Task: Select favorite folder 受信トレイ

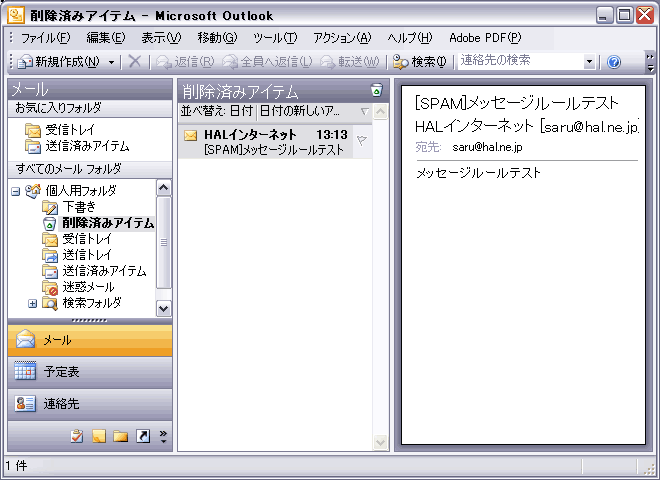Action: [60, 130]
